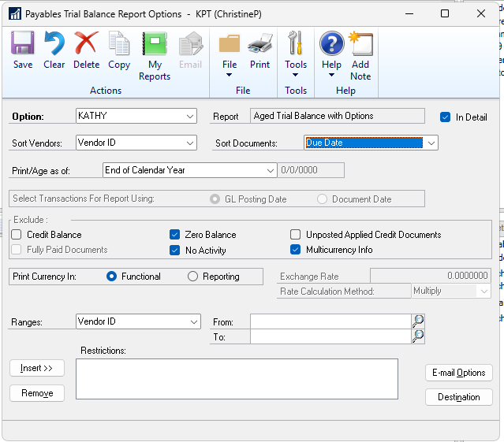Click the Report name field
This screenshot has width=504, height=442.
pyautogui.click(x=337, y=116)
